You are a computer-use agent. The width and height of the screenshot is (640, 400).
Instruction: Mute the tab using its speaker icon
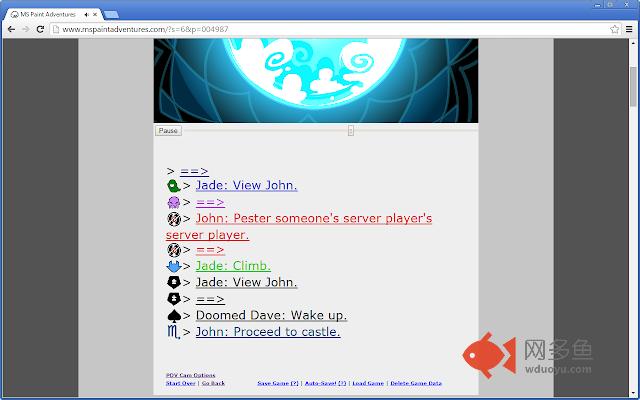coord(87,14)
